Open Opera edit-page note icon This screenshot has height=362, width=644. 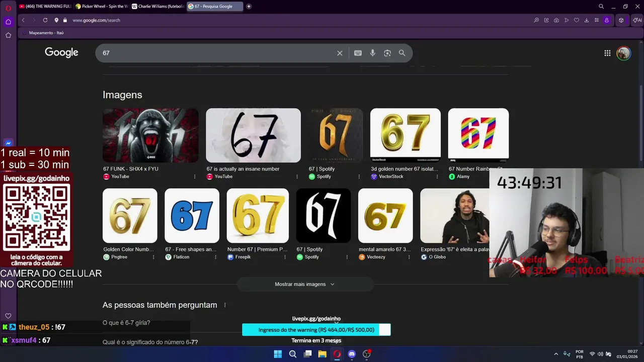pyautogui.click(x=546, y=20)
